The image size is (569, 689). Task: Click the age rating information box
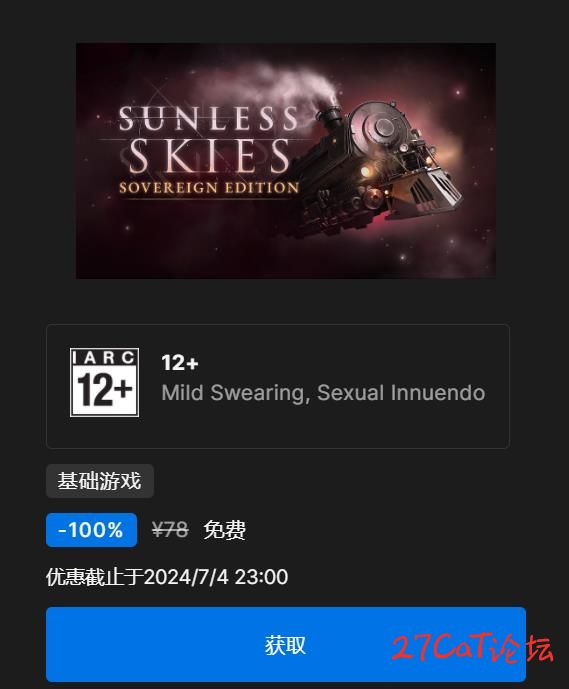pyautogui.click(x=278, y=386)
